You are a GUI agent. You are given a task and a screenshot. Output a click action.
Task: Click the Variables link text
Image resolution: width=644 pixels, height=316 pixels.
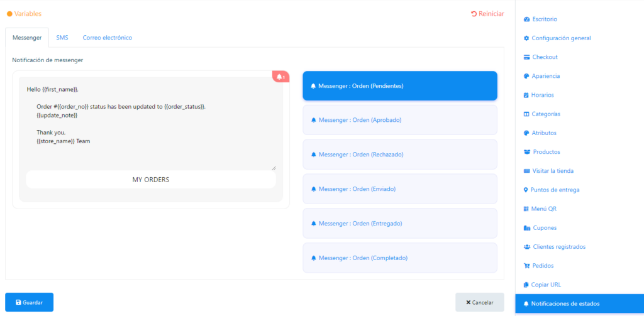(28, 14)
